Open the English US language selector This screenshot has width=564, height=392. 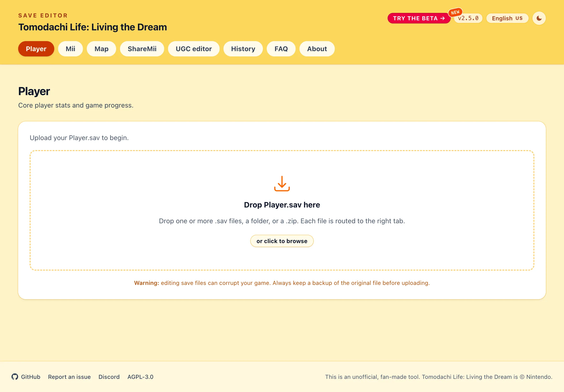507,18
